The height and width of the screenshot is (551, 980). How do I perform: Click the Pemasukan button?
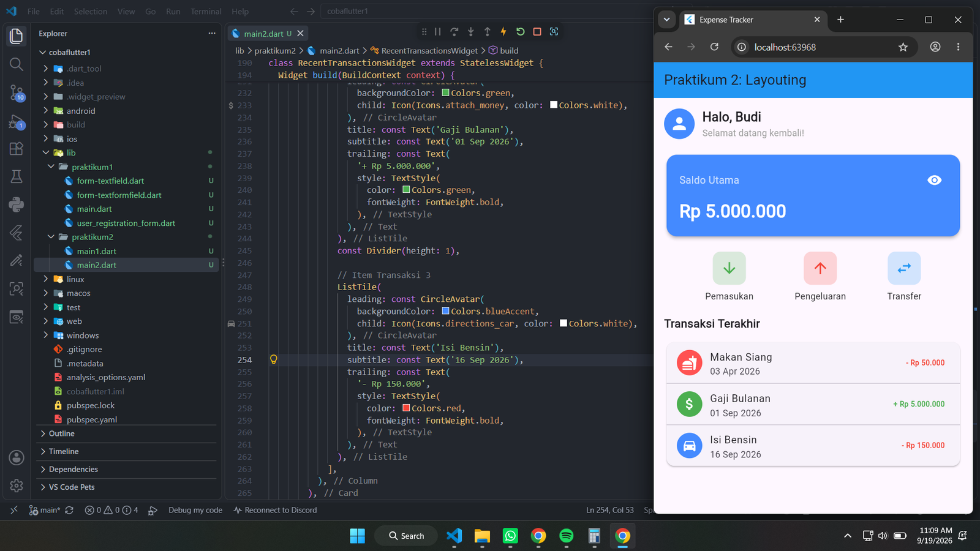[729, 277]
